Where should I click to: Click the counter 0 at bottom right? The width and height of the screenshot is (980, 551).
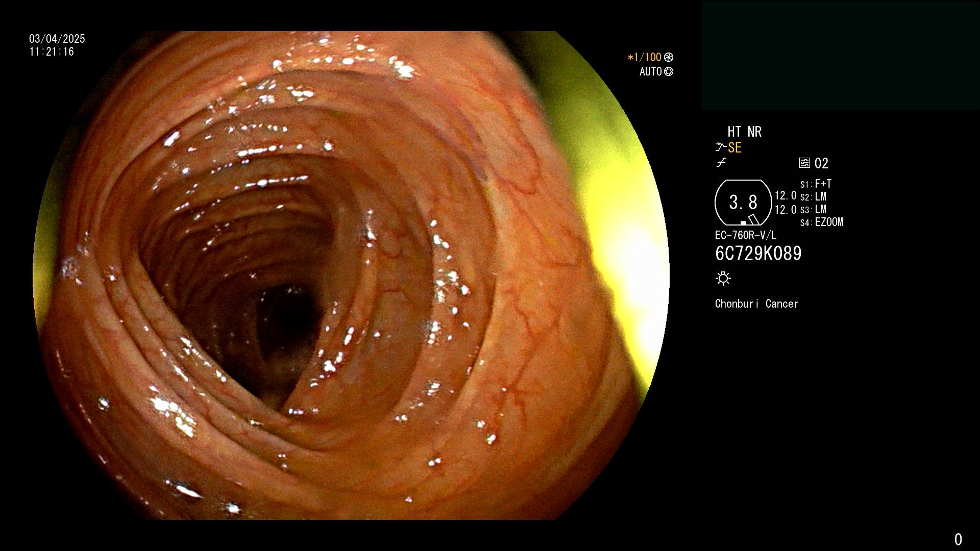click(958, 539)
